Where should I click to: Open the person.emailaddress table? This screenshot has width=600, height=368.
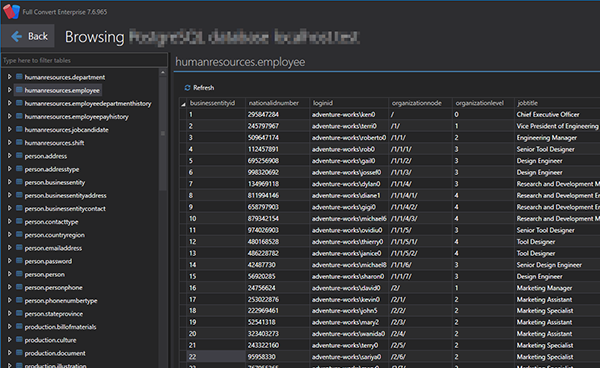point(53,248)
